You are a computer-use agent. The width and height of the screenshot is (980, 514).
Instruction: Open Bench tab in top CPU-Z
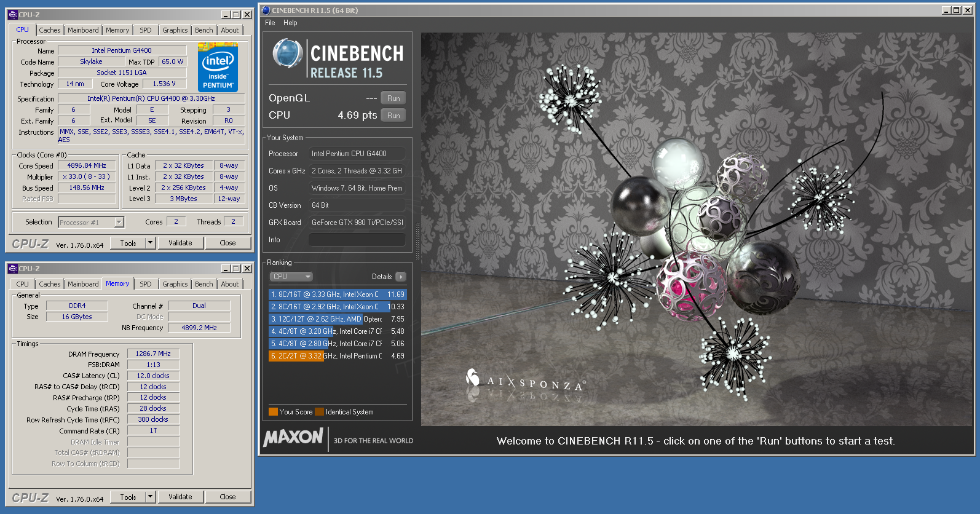point(204,30)
